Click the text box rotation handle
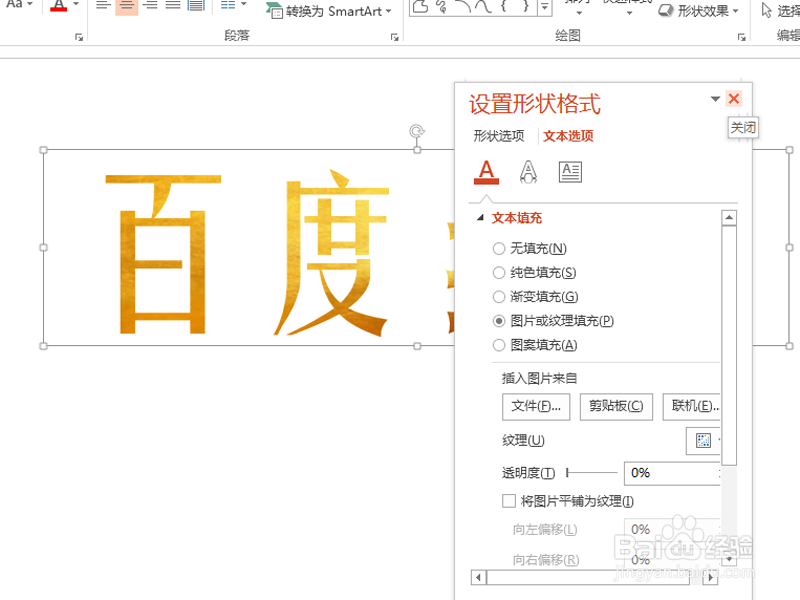The height and width of the screenshot is (600, 800). pos(417,131)
